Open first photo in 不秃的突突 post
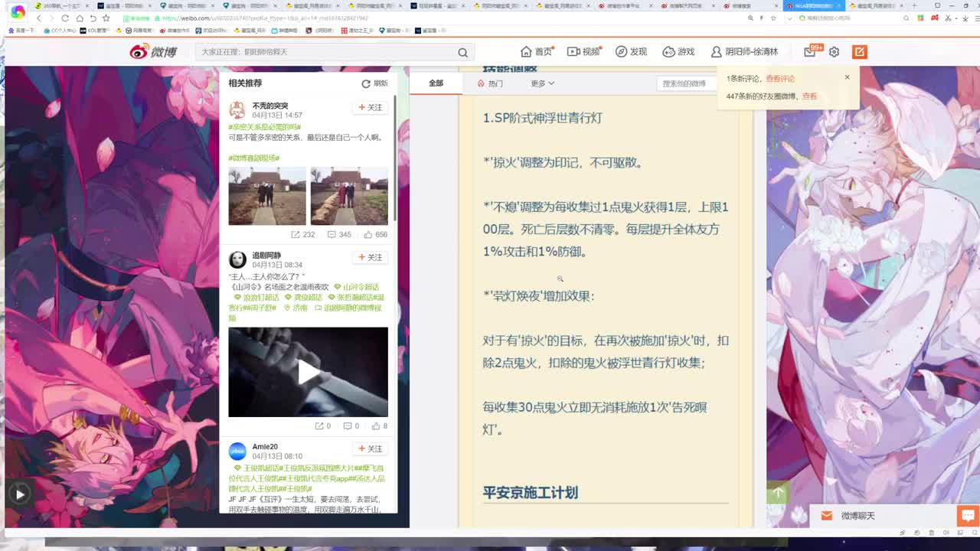Screen dimensions: 980x551 (267, 196)
